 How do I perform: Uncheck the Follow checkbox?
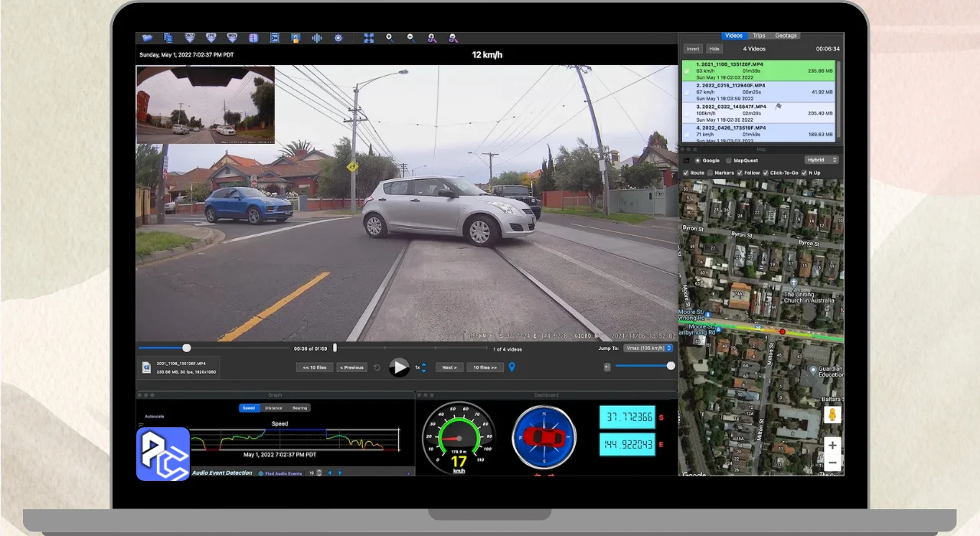739,173
